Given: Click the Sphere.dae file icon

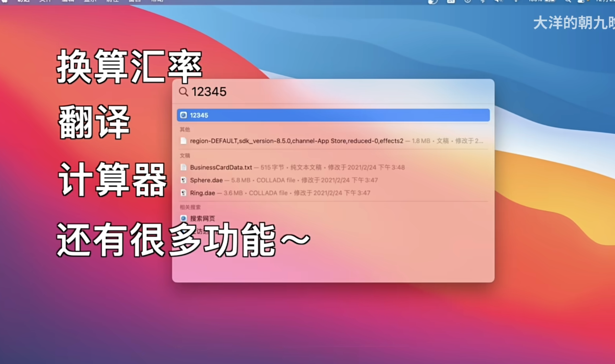Looking at the screenshot, I should pyautogui.click(x=183, y=180).
